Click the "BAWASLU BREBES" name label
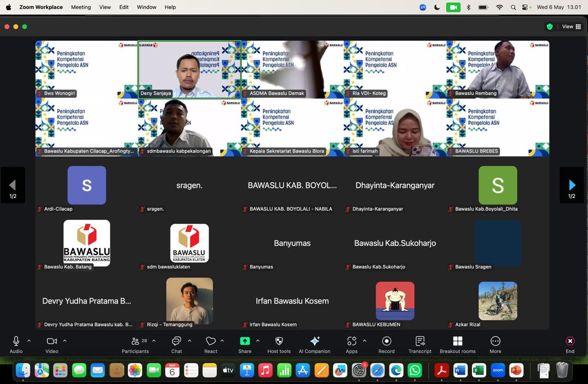Image resolution: width=588 pixels, height=384 pixels. tap(476, 151)
